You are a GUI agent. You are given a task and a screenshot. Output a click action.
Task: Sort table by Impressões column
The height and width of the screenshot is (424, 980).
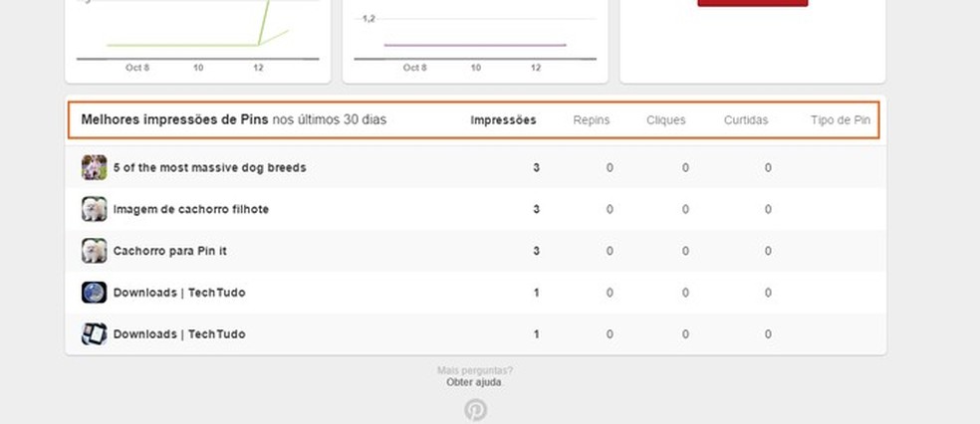click(503, 119)
